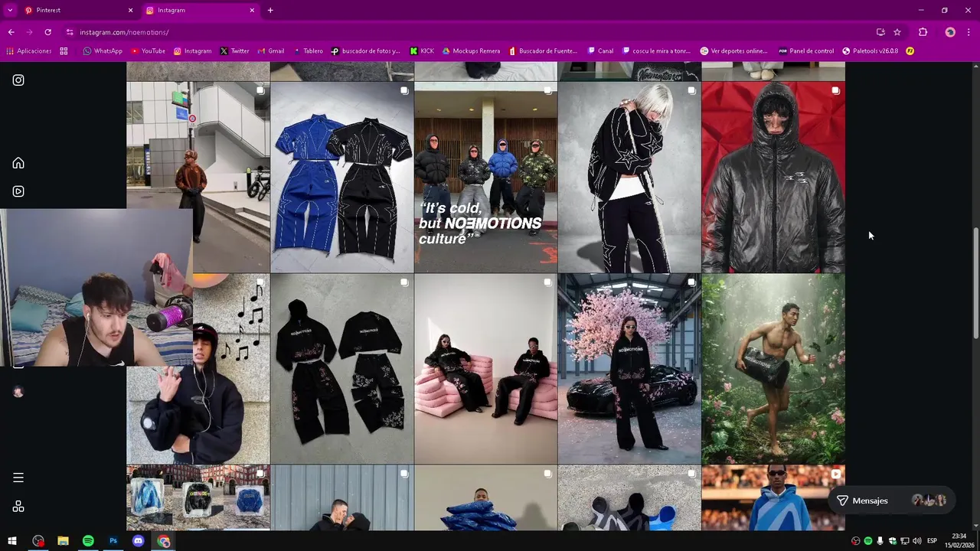
Task: Open post with cherry blossom tree and car
Action: (x=629, y=369)
